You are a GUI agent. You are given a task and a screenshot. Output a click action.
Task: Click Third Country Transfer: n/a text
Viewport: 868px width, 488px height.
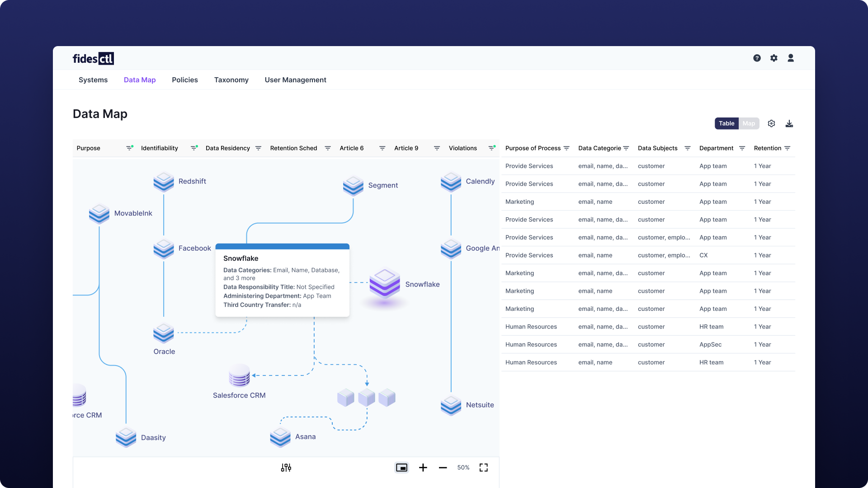pyautogui.click(x=262, y=305)
